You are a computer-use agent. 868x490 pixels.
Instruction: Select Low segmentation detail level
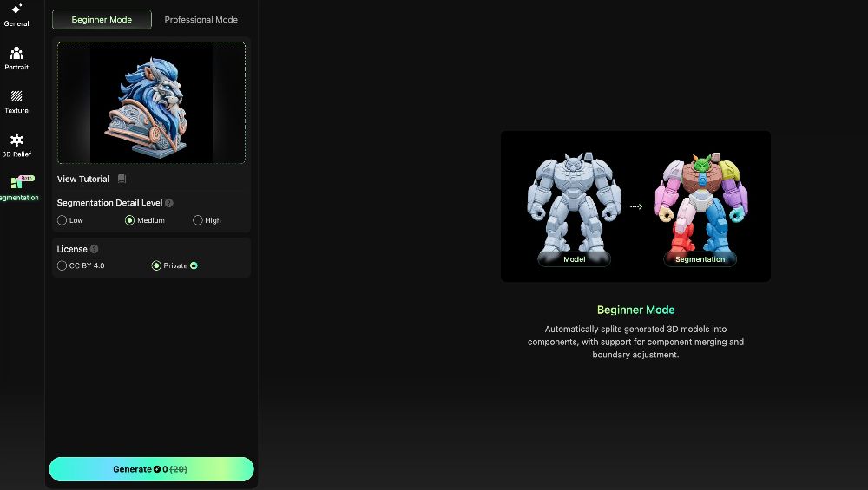(62, 220)
